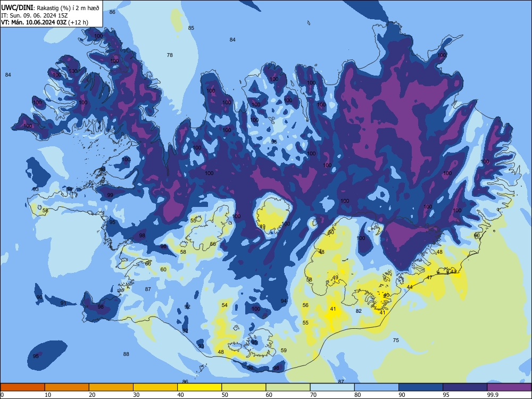Click legend scale label '40'
The image size is (532, 399).
pos(180,395)
